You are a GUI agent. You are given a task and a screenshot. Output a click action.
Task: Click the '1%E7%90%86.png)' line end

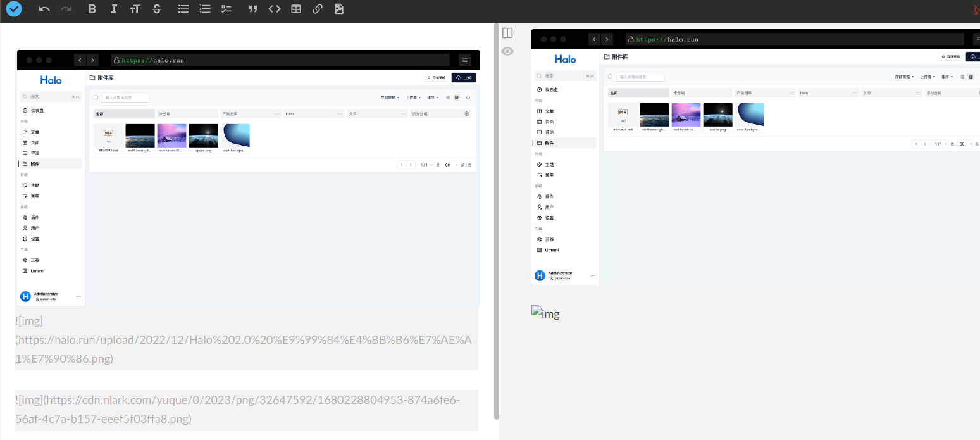[x=64, y=359]
